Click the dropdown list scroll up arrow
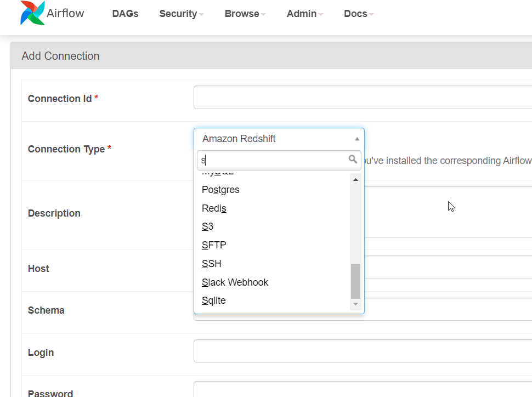 pyautogui.click(x=355, y=179)
